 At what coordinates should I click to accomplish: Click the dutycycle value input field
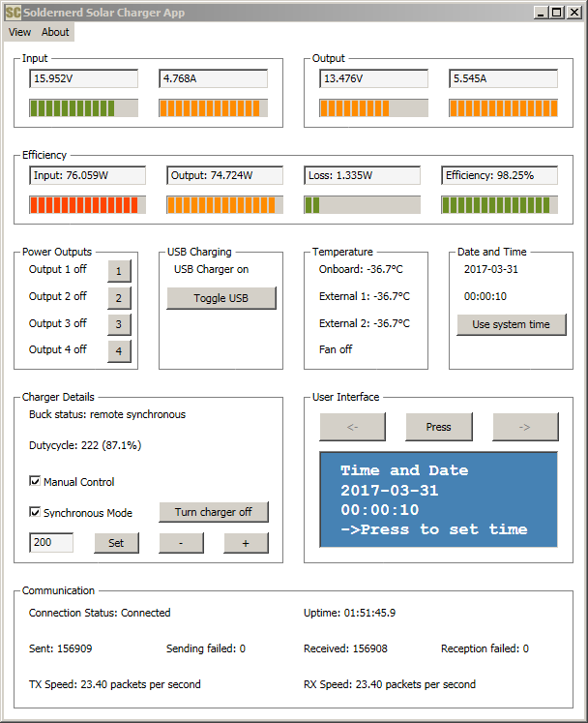pos(51,543)
